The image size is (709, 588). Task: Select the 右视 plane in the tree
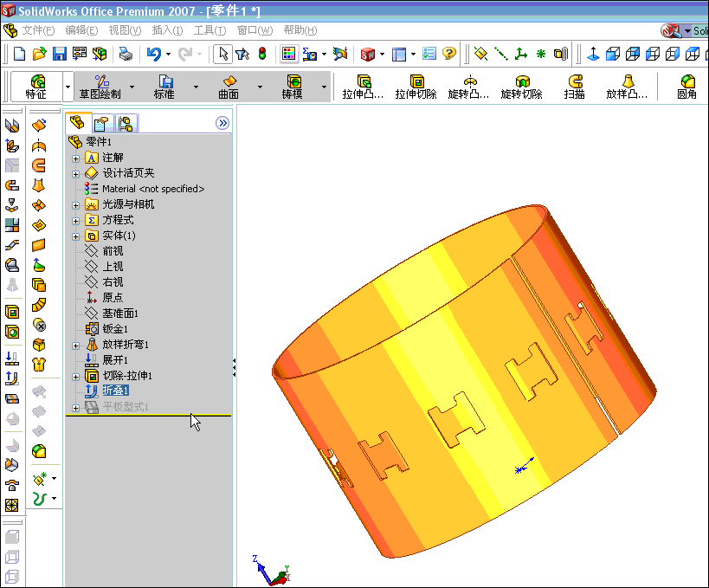click(x=105, y=282)
